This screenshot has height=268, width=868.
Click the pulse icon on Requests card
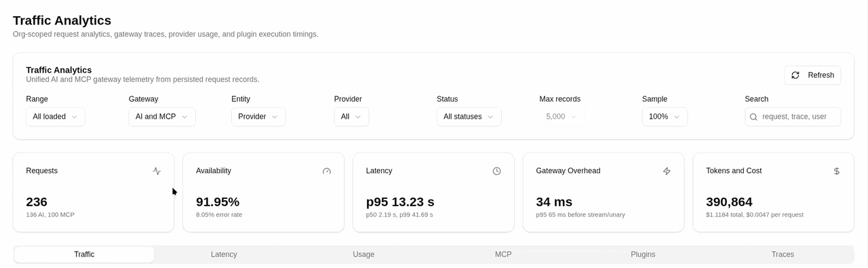click(157, 171)
